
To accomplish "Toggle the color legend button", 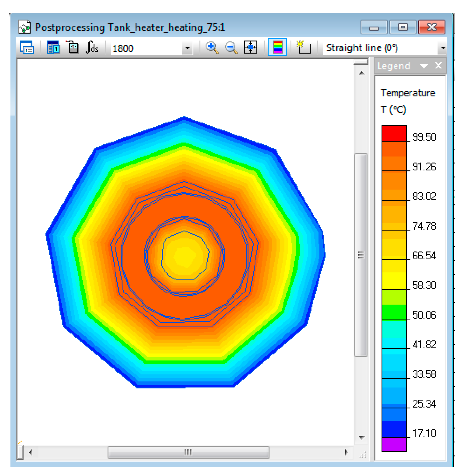I will tap(277, 47).
